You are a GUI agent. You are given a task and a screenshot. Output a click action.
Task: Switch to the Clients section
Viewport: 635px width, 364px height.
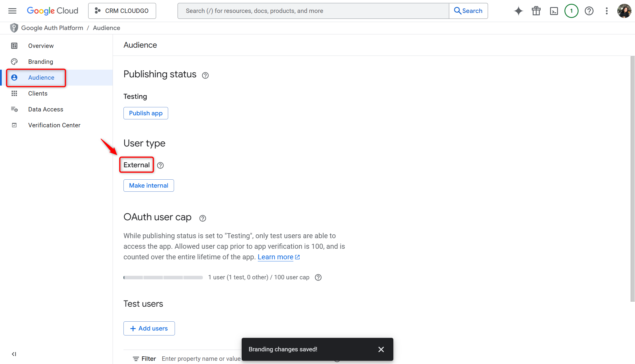38,93
